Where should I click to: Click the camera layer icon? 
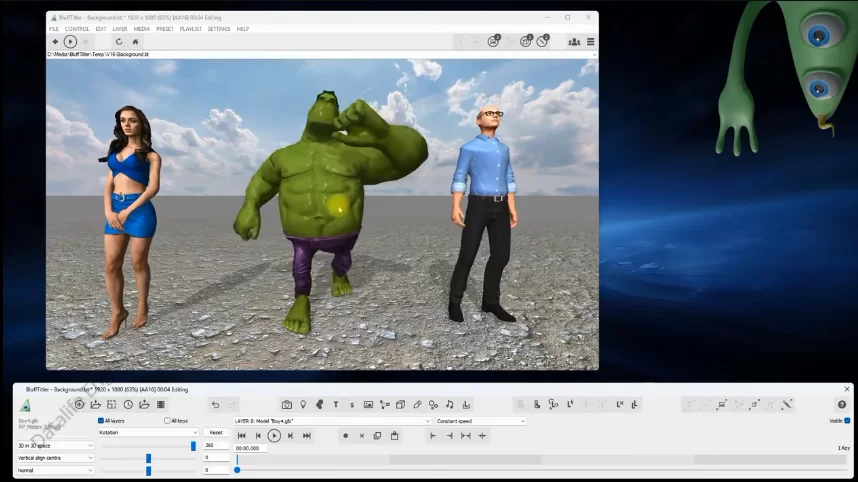click(x=287, y=405)
